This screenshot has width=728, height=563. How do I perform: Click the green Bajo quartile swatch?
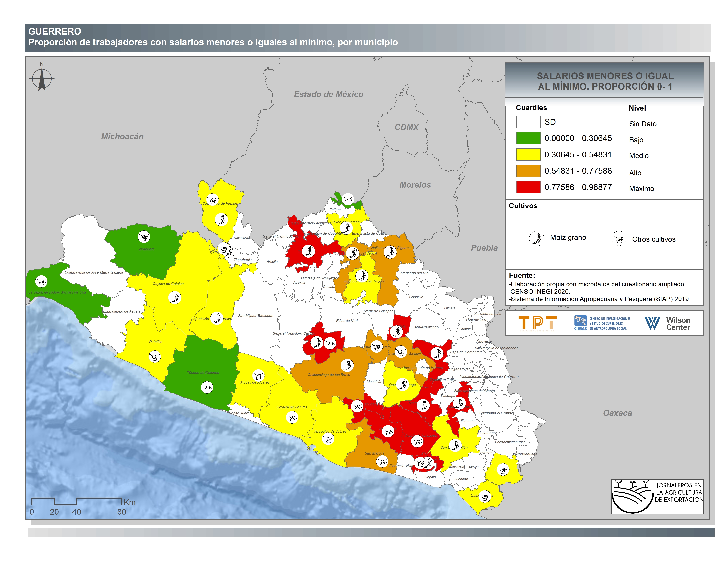pos(528,138)
